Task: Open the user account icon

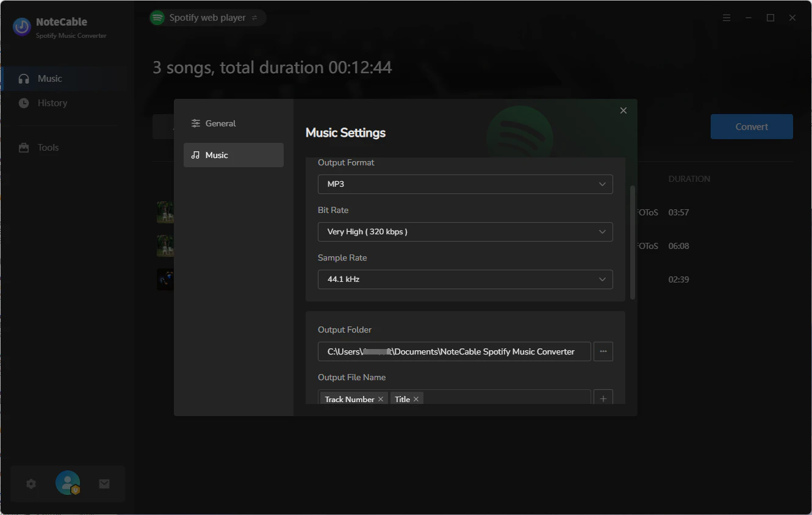Action: tap(67, 483)
